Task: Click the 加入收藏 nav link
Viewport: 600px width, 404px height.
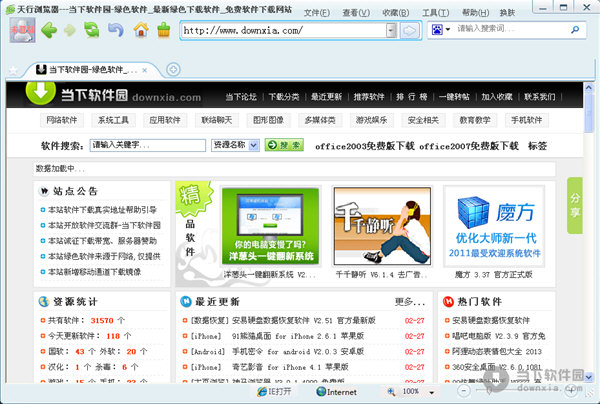Action: coord(497,97)
